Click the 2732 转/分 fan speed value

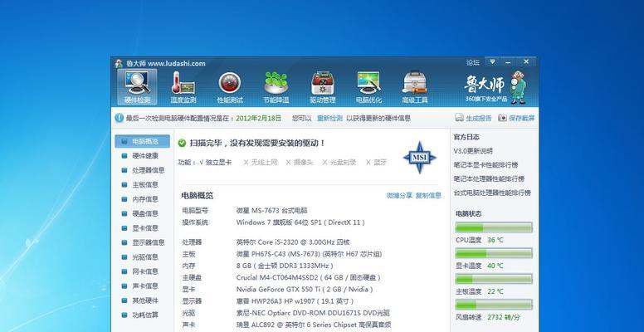pyautogui.click(x=504, y=317)
